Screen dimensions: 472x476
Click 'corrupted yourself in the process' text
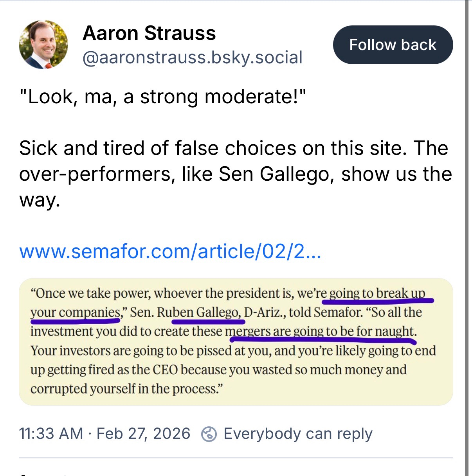[x=126, y=389]
